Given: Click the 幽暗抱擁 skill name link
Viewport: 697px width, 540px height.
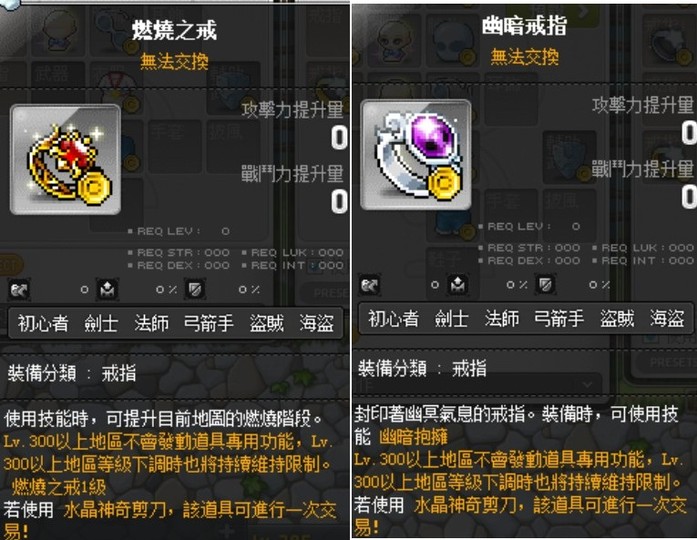Looking at the screenshot, I should point(413,437).
